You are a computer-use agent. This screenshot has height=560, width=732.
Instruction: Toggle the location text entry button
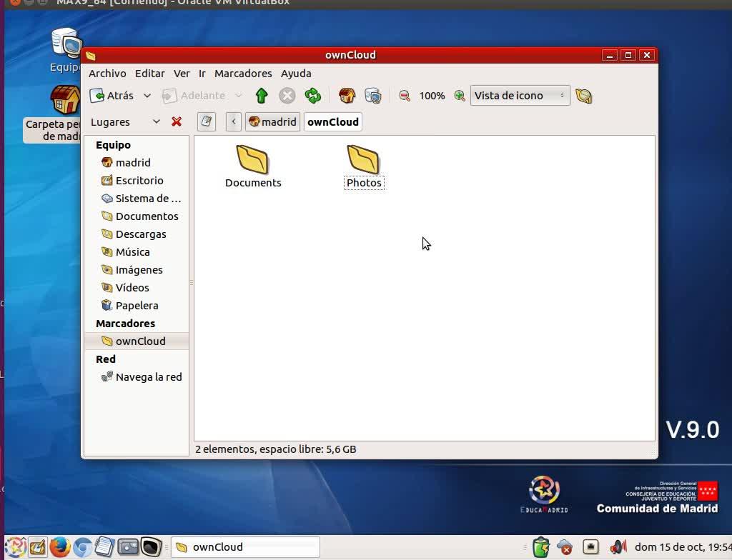(x=207, y=122)
